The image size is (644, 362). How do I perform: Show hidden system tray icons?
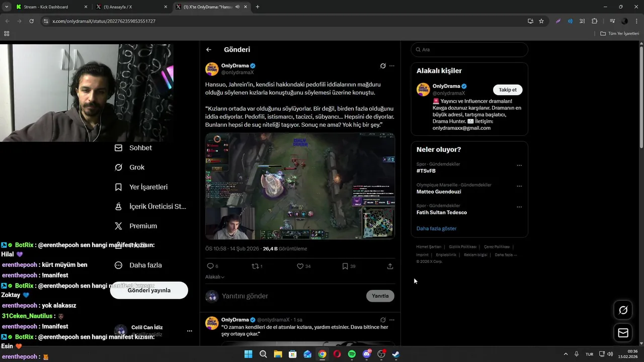pyautogui.click(x=566, y=354)
